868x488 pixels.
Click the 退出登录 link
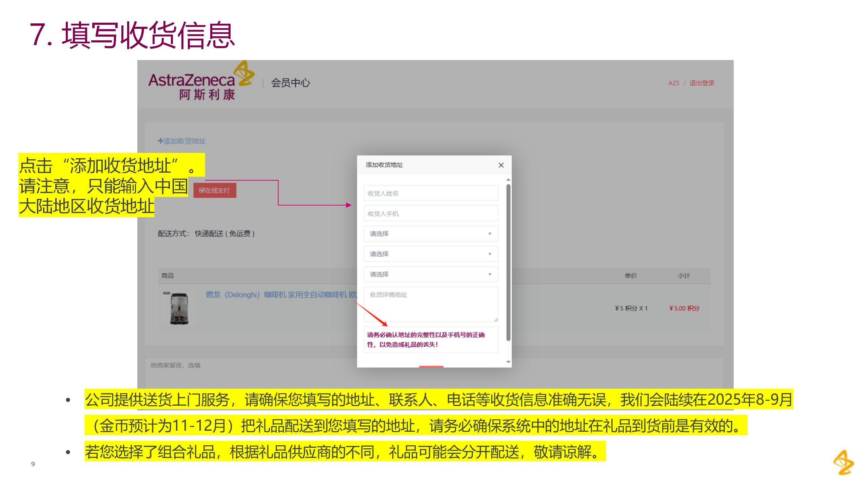point(702,83)
